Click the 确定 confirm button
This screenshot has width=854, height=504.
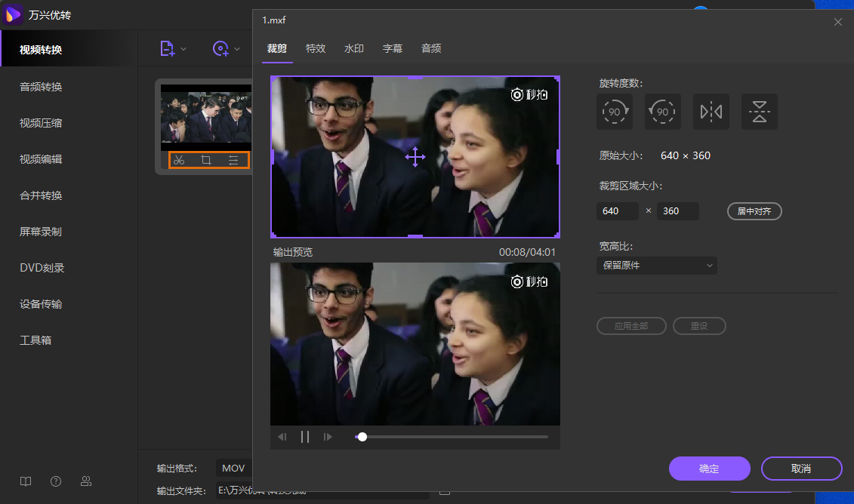click(709, 469)
